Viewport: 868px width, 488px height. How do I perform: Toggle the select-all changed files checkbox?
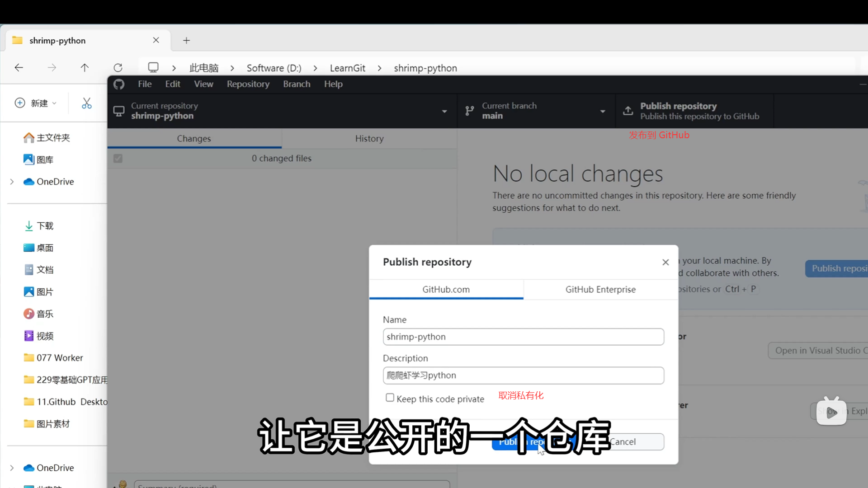tap(118, 159)
